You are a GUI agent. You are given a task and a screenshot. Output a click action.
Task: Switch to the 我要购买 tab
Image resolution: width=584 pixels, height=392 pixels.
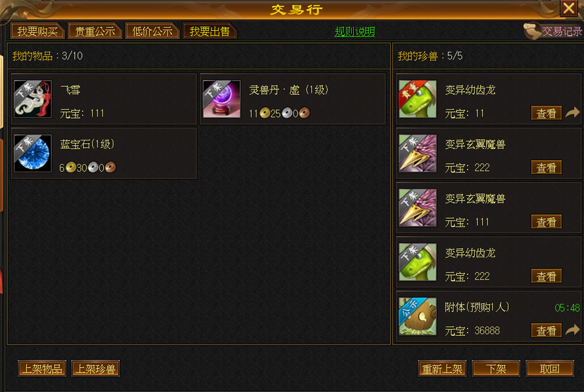coord(38,31)
